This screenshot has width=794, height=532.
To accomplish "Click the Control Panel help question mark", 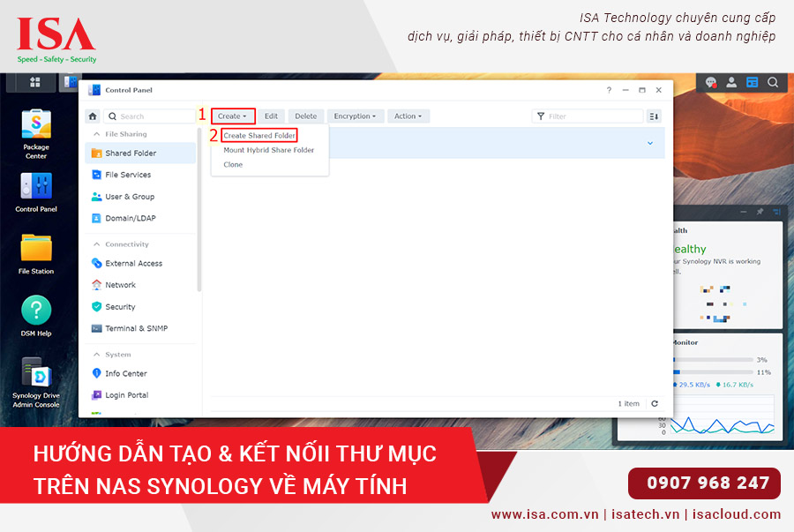I will tap(609, 90).
